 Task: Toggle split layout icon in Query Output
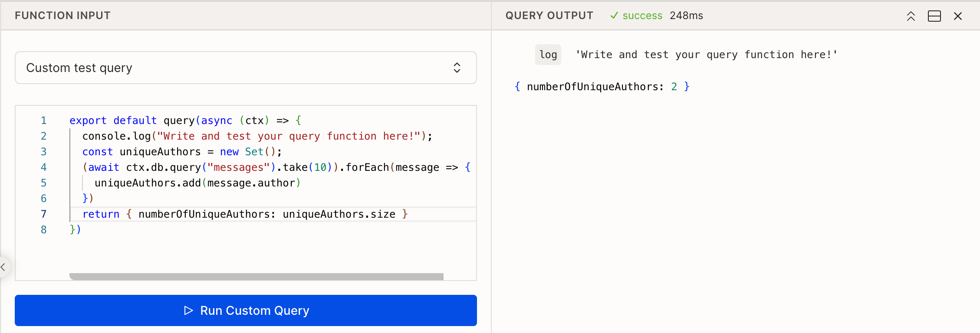click(x=934, y=16)
